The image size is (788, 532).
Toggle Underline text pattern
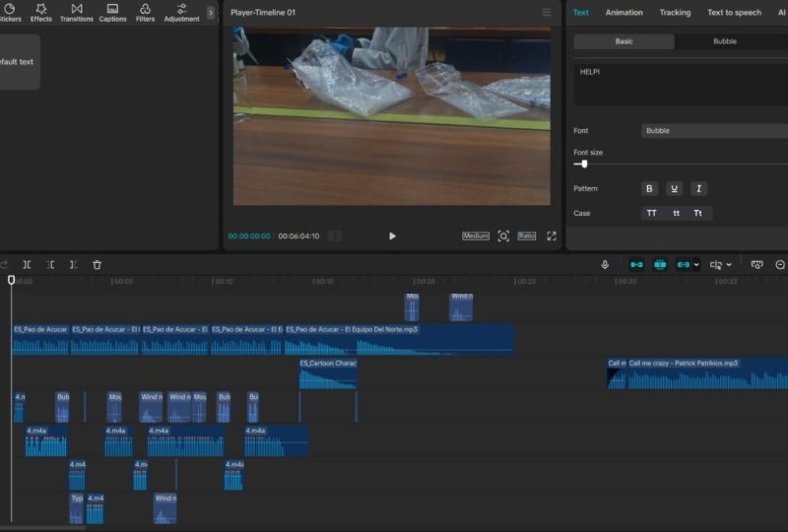pos(674,188)
